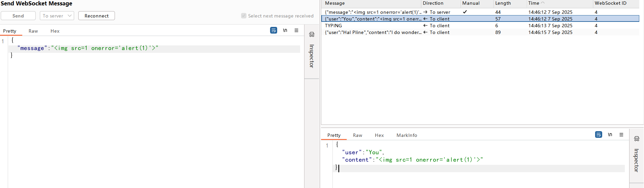Toggle \n display in response viewer
This screenshot has width=644, height=188.
pos(610,135)
